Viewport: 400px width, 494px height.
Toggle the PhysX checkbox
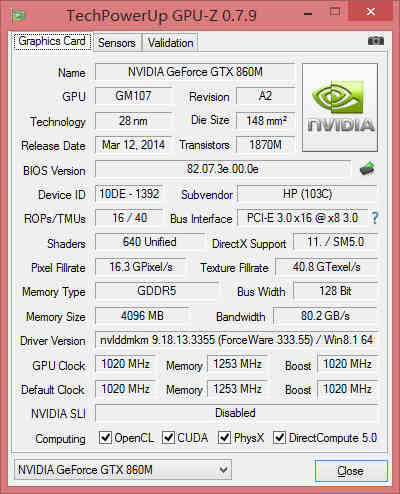coord(224,437)
